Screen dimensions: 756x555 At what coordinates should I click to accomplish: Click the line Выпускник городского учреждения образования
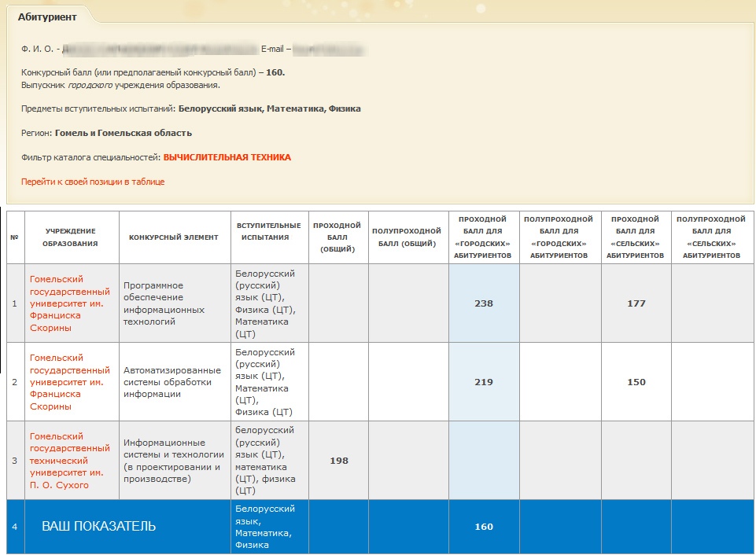point(120,85)
